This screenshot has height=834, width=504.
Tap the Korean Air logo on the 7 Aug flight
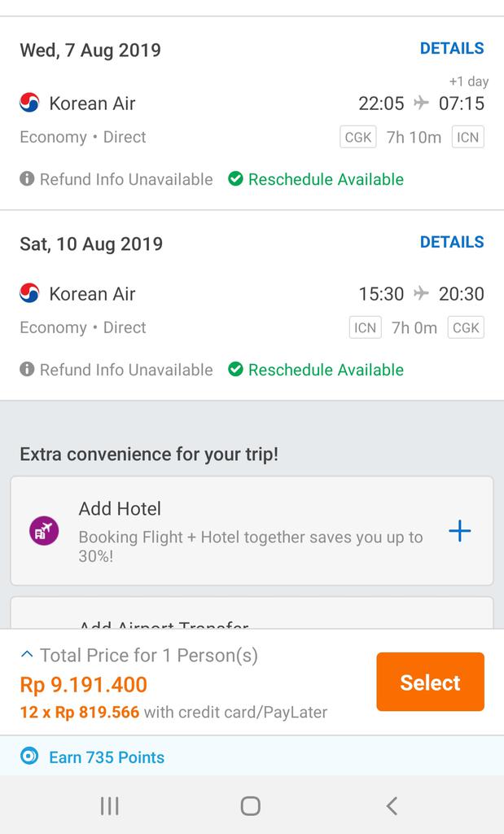tap(29, 103)
